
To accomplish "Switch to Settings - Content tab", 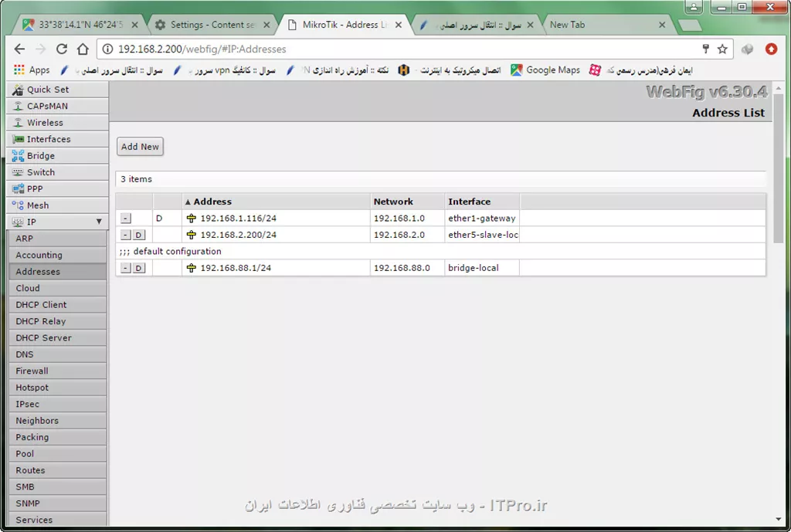I will tap(212, 25).
